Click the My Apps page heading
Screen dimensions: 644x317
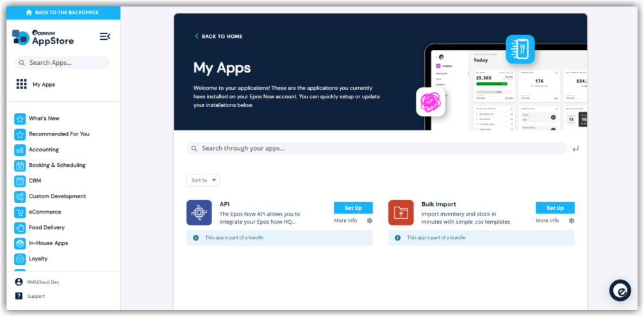tap(222, 68)
